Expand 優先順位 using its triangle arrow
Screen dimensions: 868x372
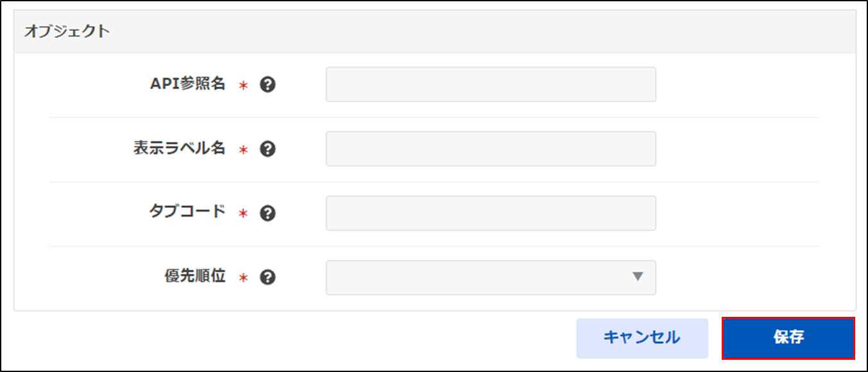tap(637, 276)
